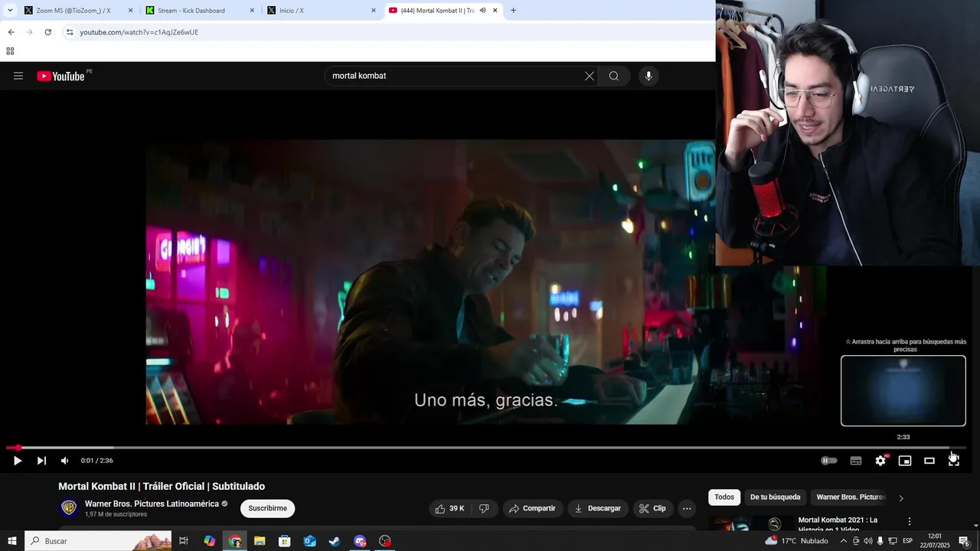Enter fullscreen on the video

click(953, 461)
